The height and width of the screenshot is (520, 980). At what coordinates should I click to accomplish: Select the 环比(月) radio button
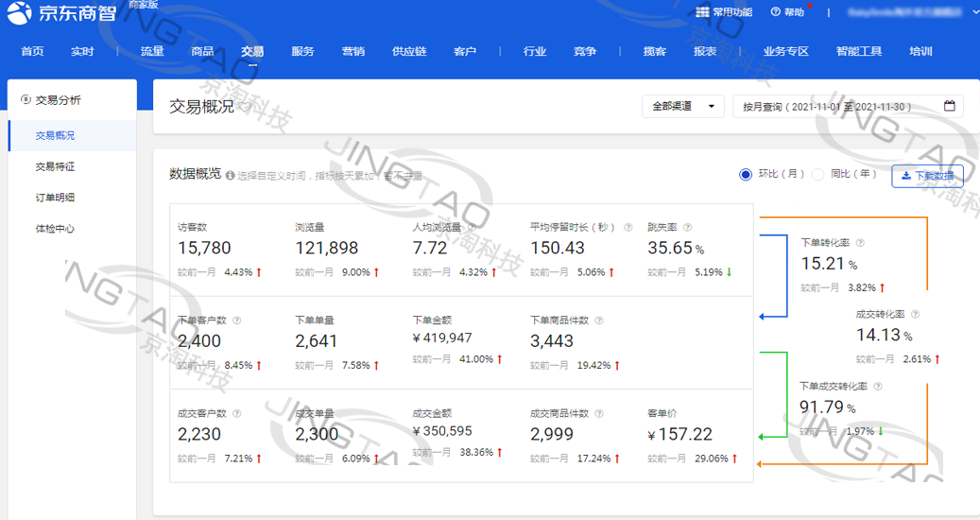point(745,174)
